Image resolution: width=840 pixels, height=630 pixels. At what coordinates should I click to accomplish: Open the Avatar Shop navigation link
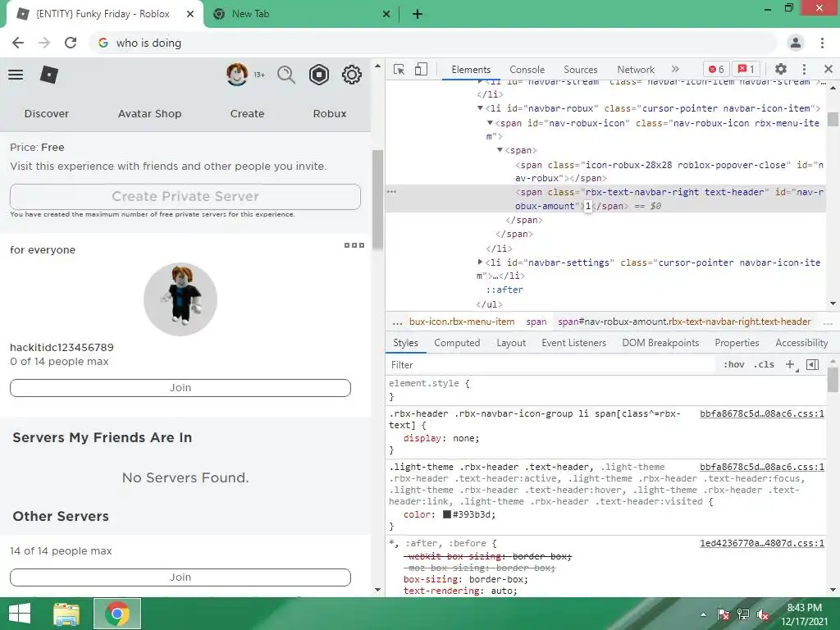point(149,113)
